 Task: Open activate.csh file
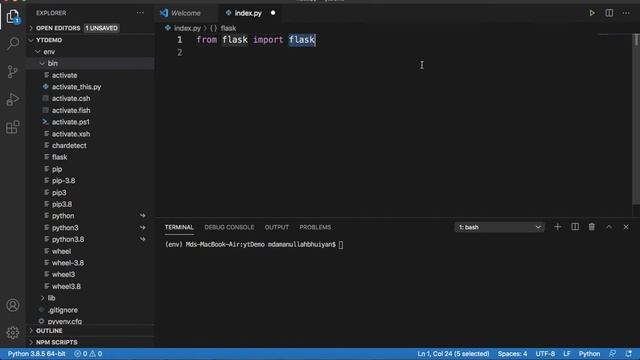tap(71, 98)
